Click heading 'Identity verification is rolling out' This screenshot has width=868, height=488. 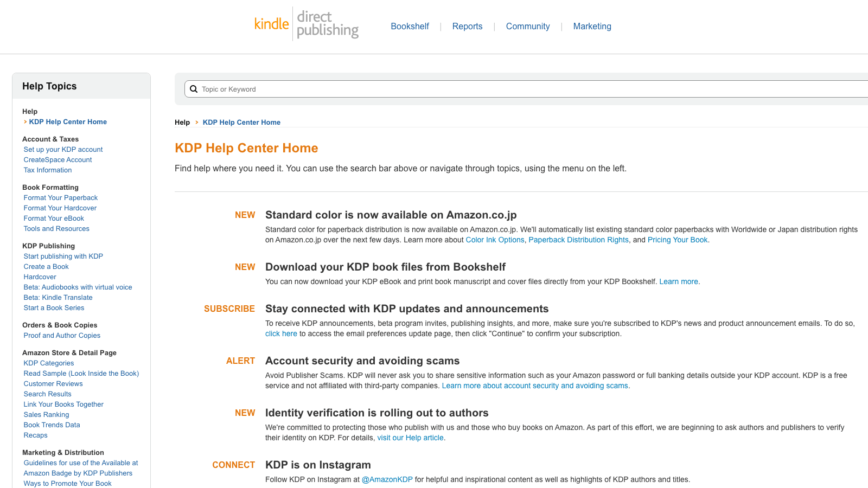[x=377, y=413]
